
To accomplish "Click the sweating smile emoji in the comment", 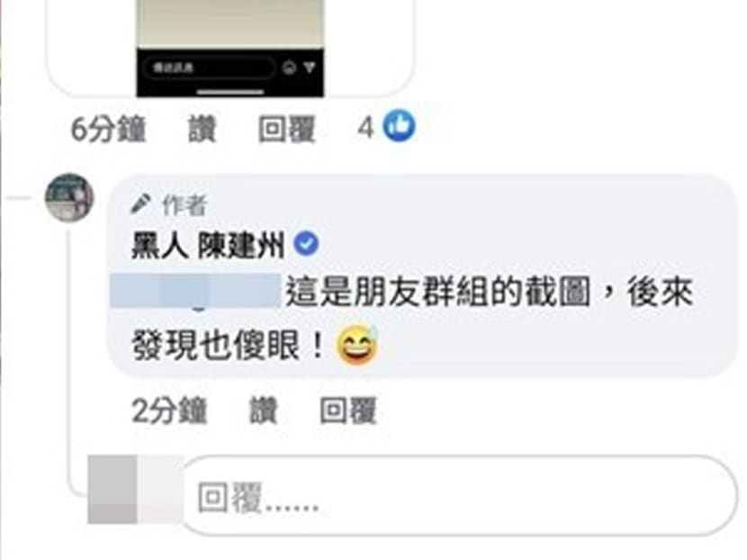I will (357, 345).
